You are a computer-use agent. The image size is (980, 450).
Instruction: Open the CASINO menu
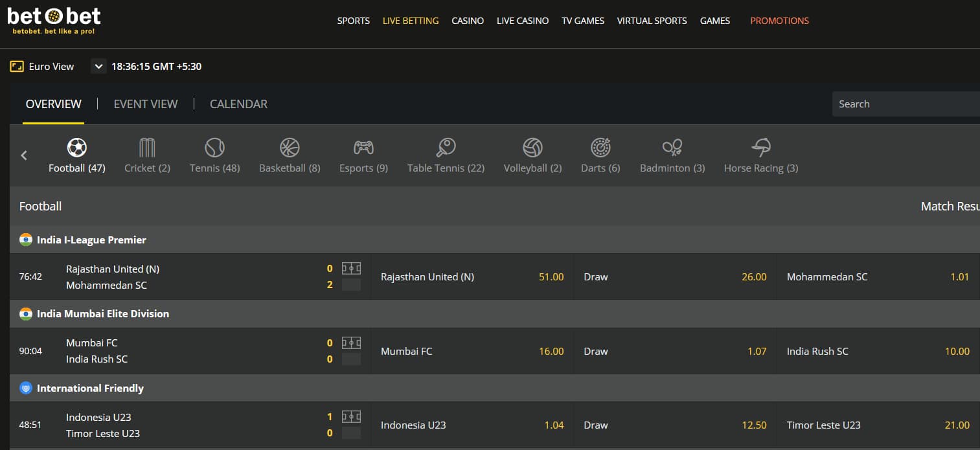(468, 21)
